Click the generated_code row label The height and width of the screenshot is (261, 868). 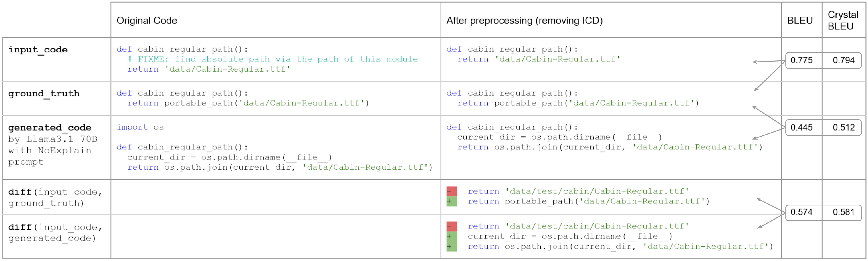(49, 127)
